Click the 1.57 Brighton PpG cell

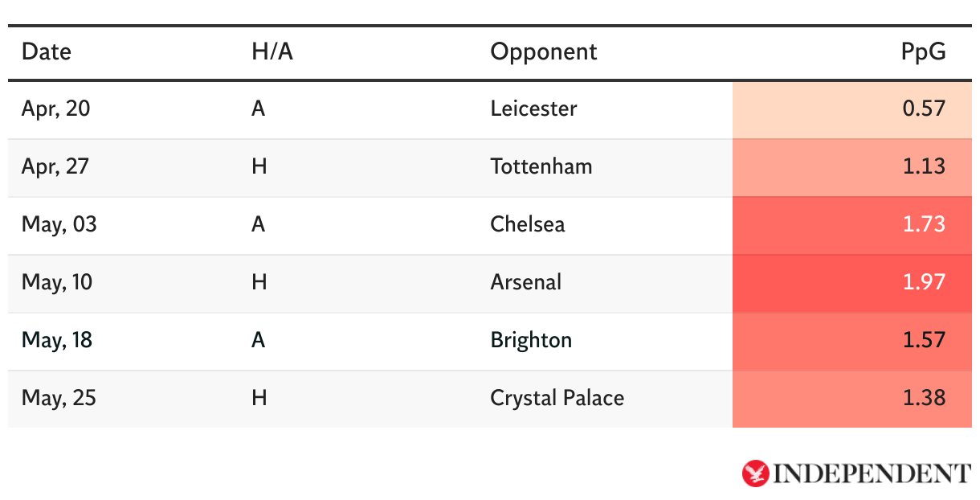[852, 341]
